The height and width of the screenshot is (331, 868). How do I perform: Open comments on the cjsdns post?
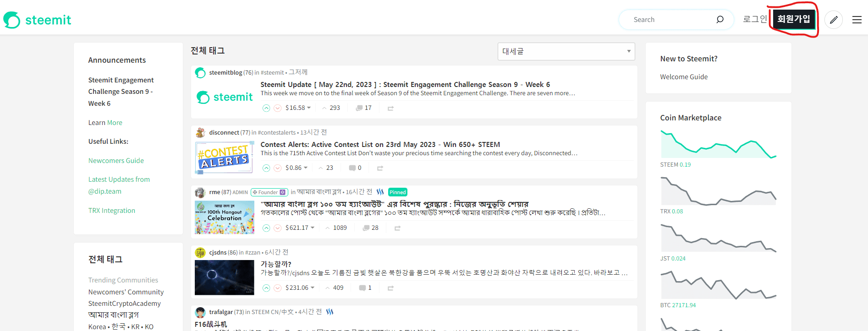(x=365, y=288)
